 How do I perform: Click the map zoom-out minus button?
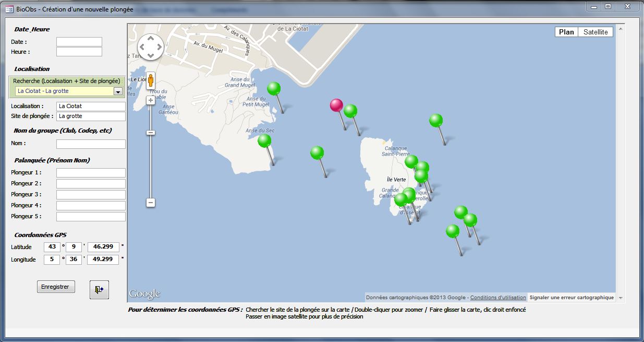coord(151,203)
